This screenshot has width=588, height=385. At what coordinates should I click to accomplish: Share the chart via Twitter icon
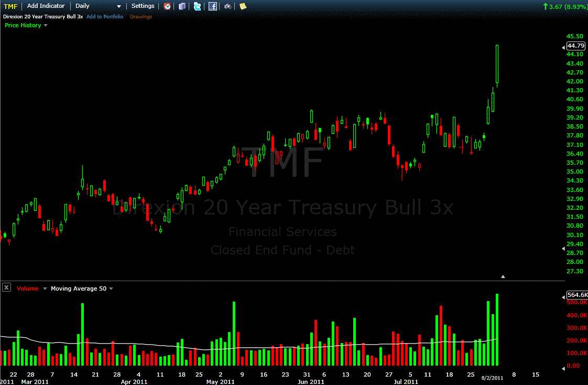197,6
